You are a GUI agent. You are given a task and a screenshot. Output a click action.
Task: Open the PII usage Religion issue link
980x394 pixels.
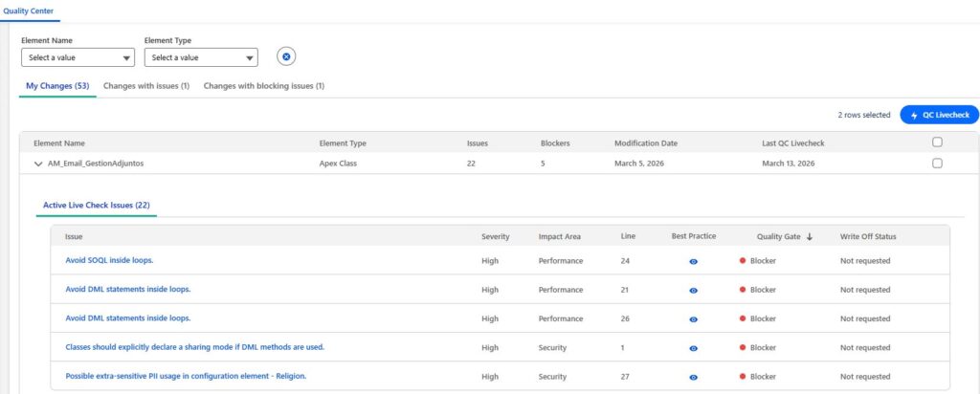186,376
